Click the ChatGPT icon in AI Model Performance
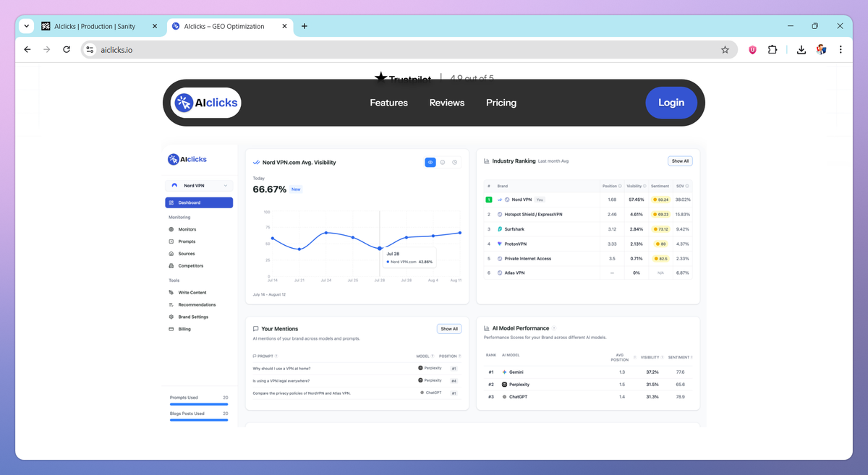The width and height of the screenshot is (868, 475). pyautogui.click(x=505, y=397)
